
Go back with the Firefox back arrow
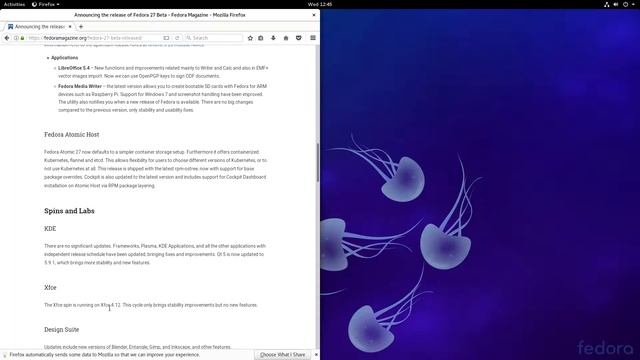coord(7,38)
